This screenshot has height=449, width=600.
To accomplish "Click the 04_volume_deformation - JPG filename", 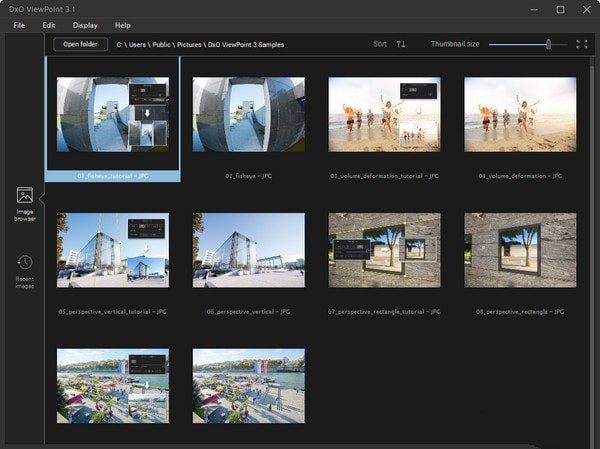I will click(x=520, y=176).
